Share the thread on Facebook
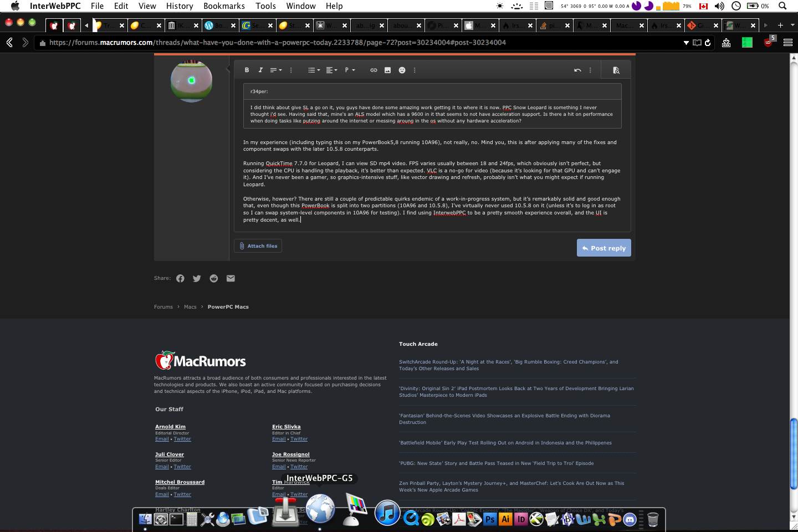 coord(180,279)
